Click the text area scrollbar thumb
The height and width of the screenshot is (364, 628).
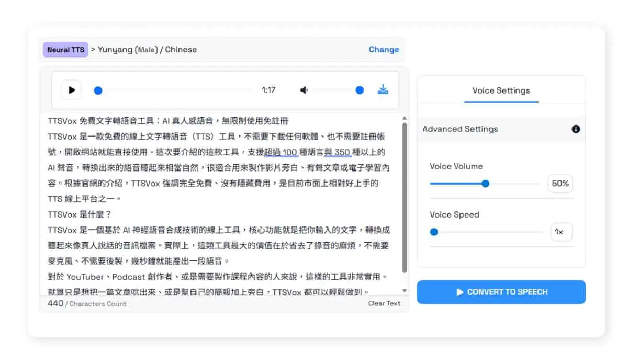pos(405,198)
